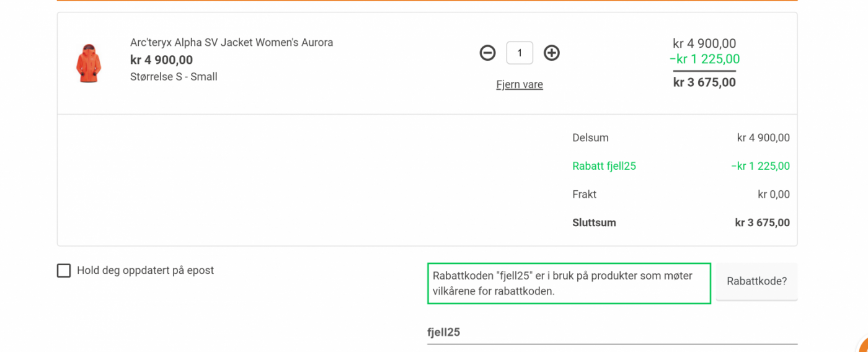Click the bold price under the jacket title
Screen dimensions: 868x352
coord(161,60)
